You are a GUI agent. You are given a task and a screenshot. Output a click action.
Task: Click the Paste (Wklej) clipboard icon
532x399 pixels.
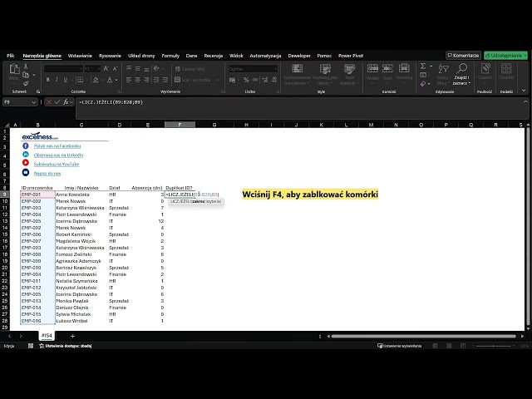pyautogui.click(x=14, y=69)
